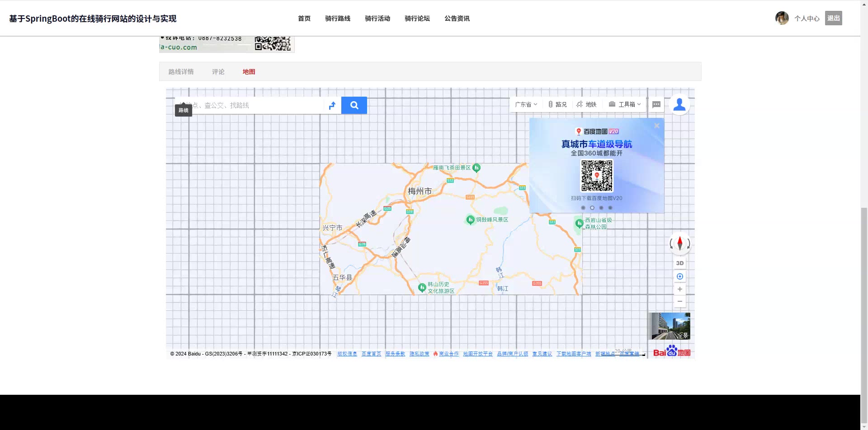The image size is (868, 430).
Task: Zoom out with the minus button
Action: pyautogui.click(x=679, y=301)
